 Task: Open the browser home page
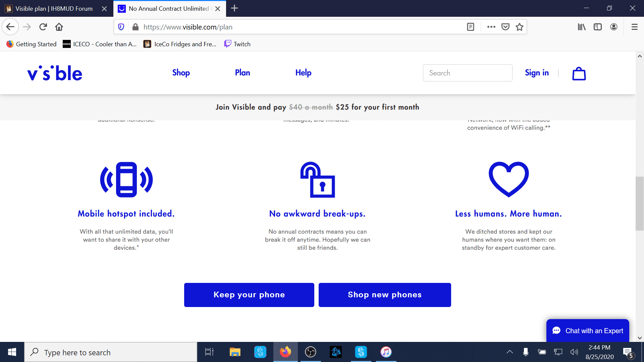59,27
